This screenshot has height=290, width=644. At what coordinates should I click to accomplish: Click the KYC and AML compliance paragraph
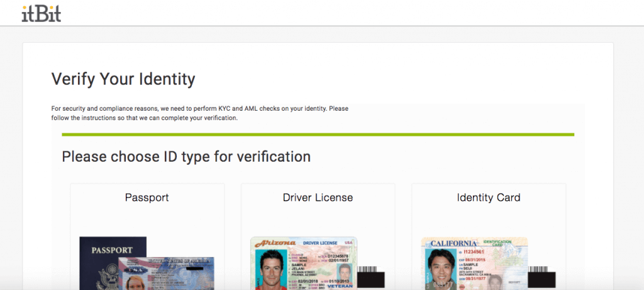(x=199, y=113)
